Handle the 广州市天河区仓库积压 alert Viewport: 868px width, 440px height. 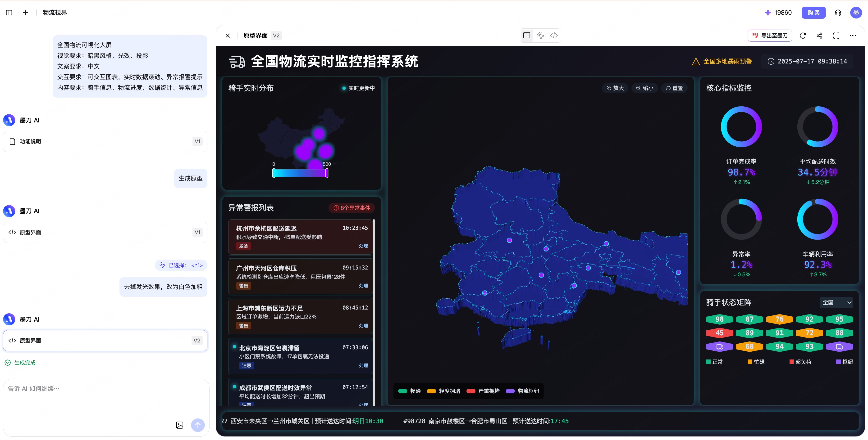[x=363, y=285]
